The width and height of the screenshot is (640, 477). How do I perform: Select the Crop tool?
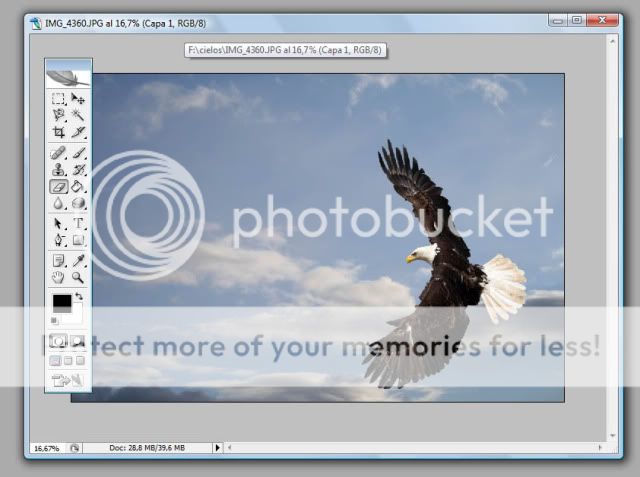(58, 132)
